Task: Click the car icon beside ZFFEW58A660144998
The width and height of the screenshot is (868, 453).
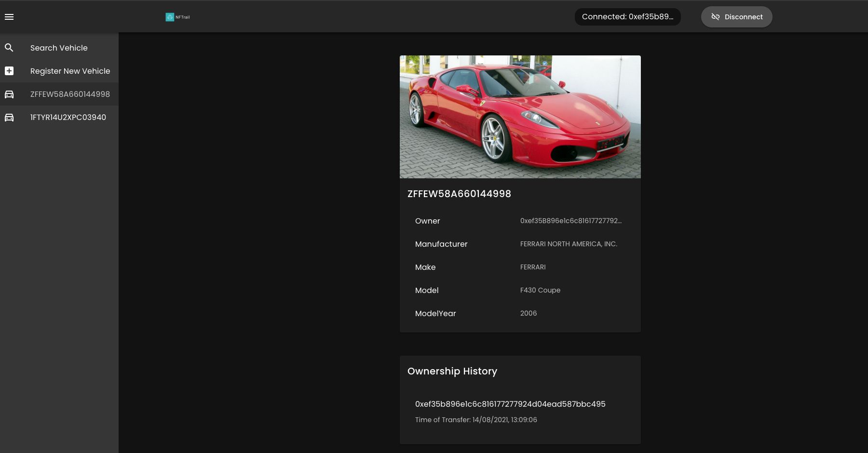Action: (9, 94)
